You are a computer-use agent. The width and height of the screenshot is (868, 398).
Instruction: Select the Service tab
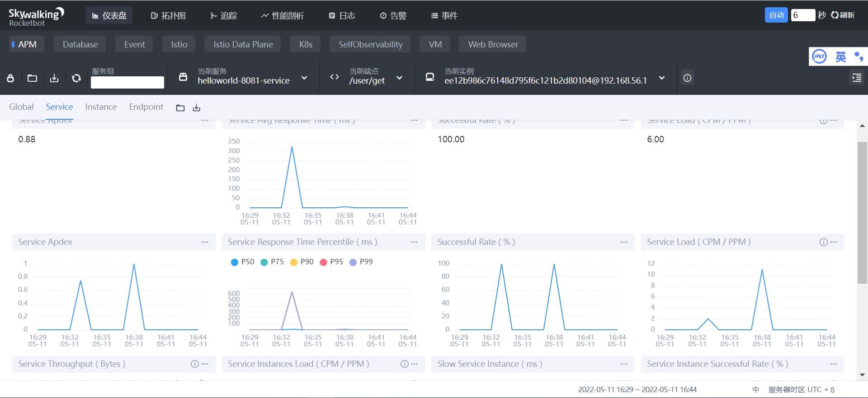59,107
